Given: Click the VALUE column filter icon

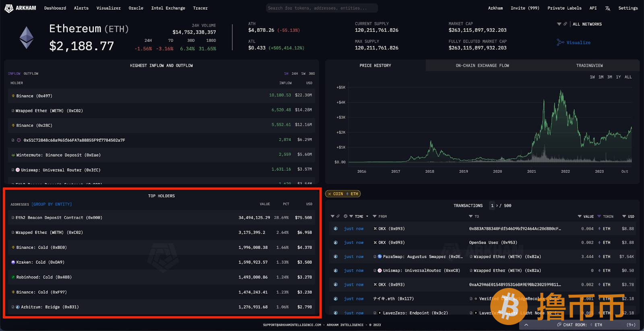Looking at the screenshot, I should coord(580,216).
